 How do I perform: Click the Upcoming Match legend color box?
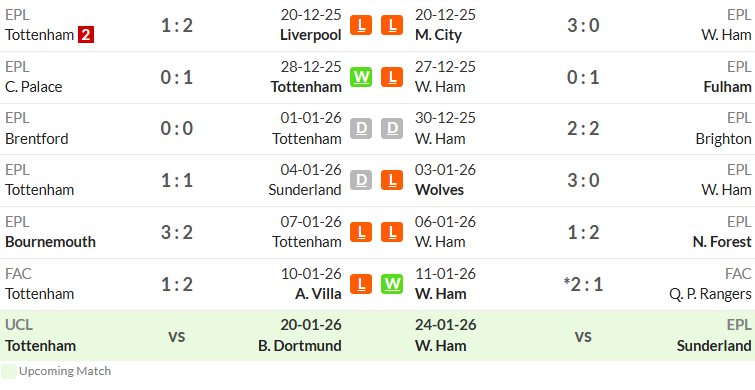click(x=9, y=371)
